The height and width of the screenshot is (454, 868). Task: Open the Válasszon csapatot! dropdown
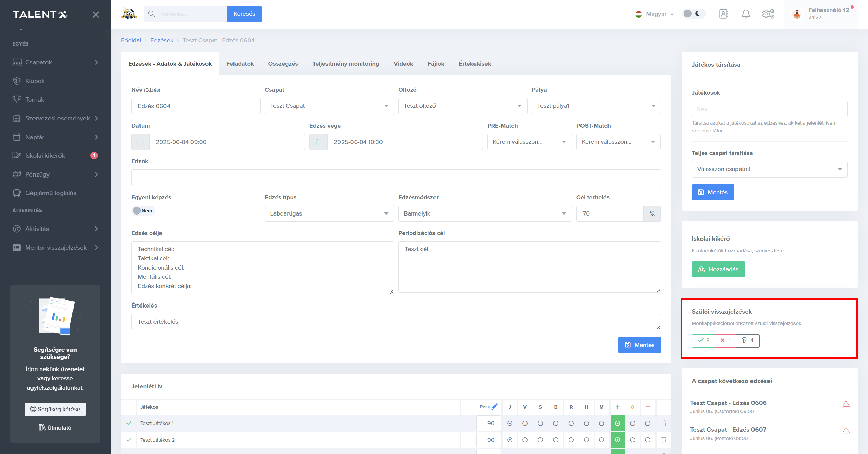pyautogui.click(x=769, y=169)
